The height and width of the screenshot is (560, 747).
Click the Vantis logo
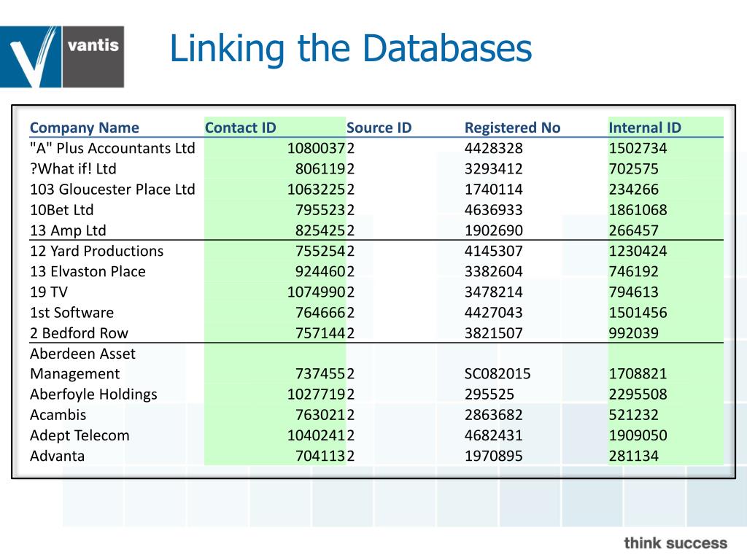coord(62,57)
